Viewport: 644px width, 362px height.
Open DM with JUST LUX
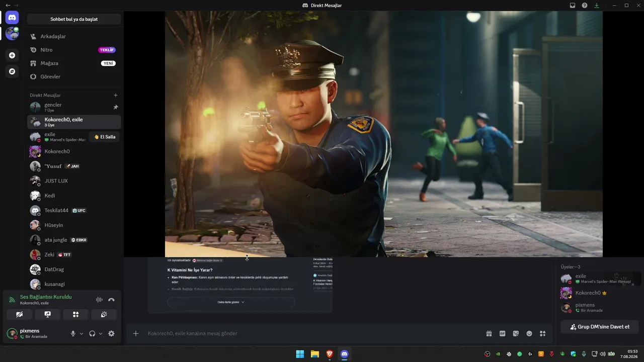(74, 180)
